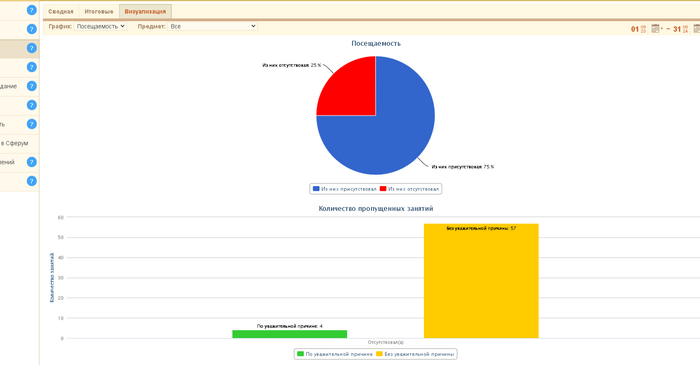
Task: Toggle 'Из них отсутствовал' legend entry
Action: 409,189
